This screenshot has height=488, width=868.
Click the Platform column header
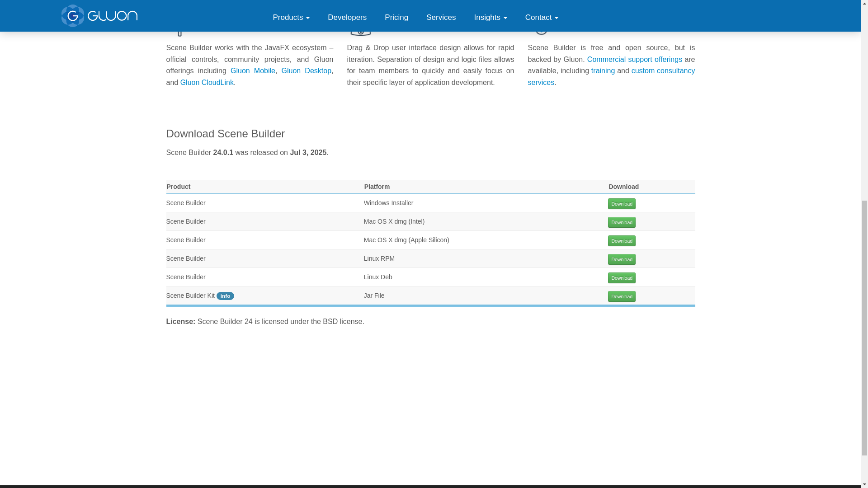377,187
